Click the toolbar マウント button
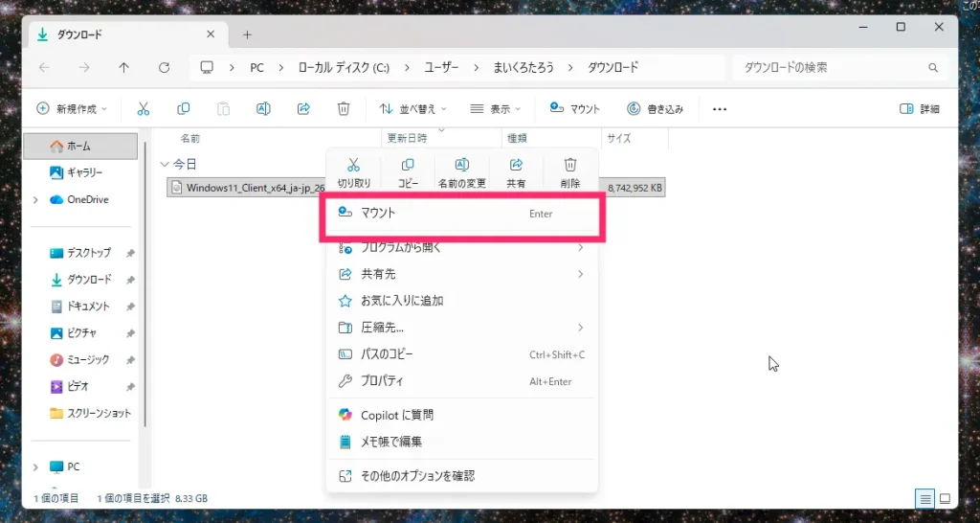980x523 pixels. (574, 109)
